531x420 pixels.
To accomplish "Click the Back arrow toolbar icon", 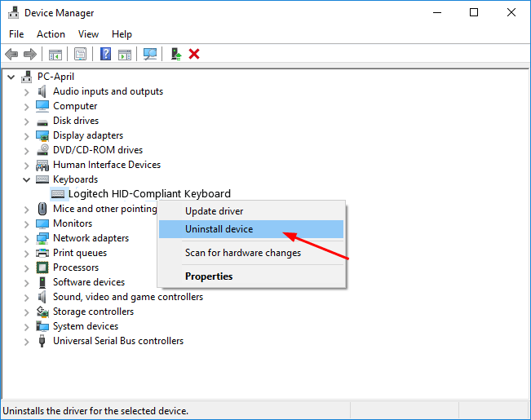I will click(11, 54).
